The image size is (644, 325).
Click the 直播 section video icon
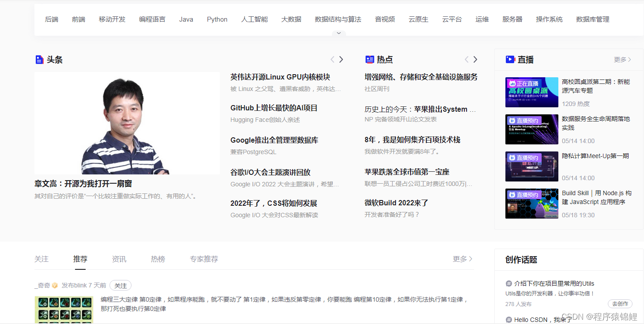(510, 59)
